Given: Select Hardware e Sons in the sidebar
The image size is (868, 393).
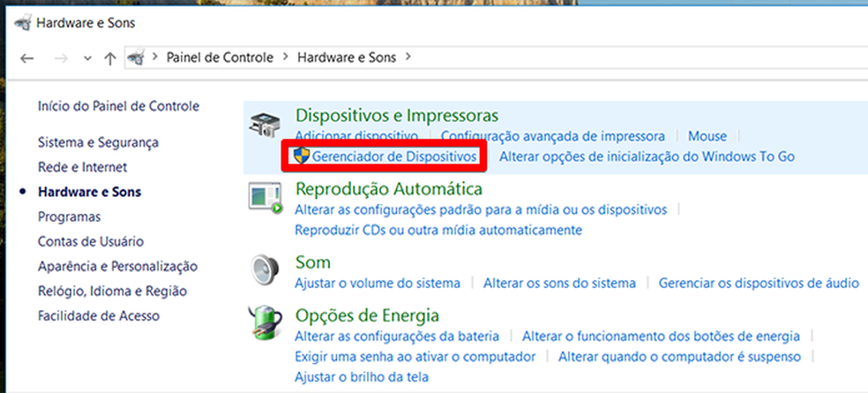Looking at the screenshot, I should [x=89, y=192].
